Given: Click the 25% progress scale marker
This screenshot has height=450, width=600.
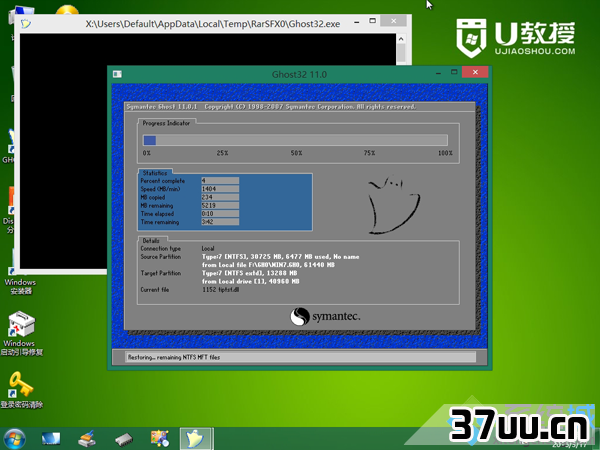Looking at the screenshot, I should click(222, 153).
